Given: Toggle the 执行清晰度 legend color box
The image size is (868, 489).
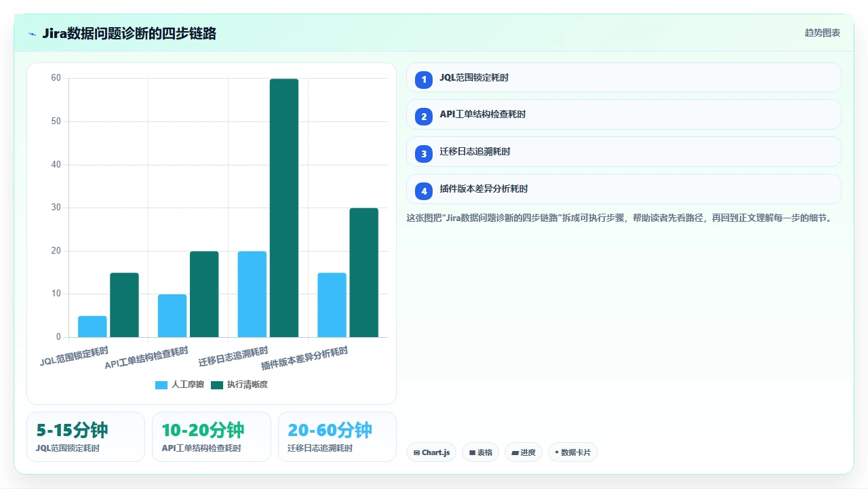Looking at the screenshot, I should coord(217,385).
